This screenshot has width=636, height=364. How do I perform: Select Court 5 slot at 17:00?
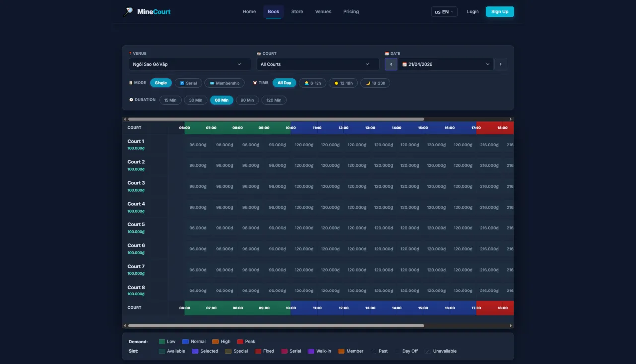point(489,228)
